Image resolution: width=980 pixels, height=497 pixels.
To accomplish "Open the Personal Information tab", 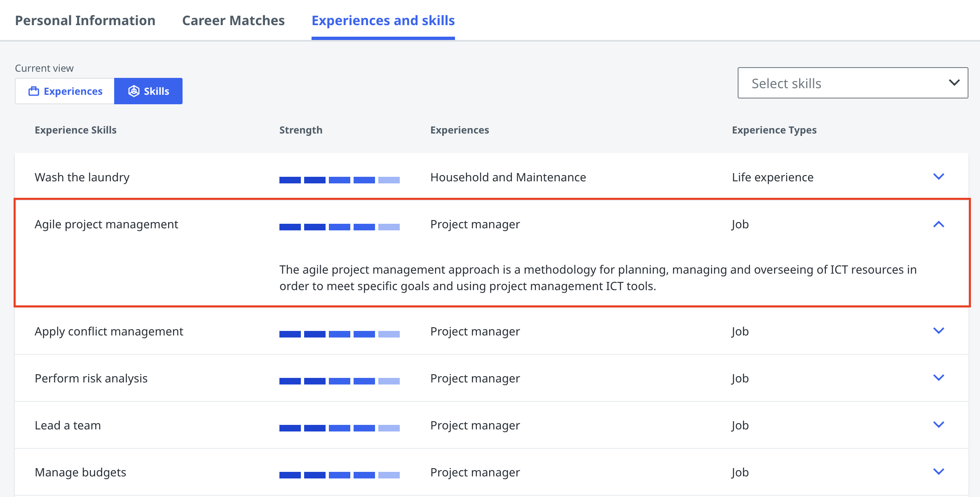I will pyautogui.click(x=85, y=21).
